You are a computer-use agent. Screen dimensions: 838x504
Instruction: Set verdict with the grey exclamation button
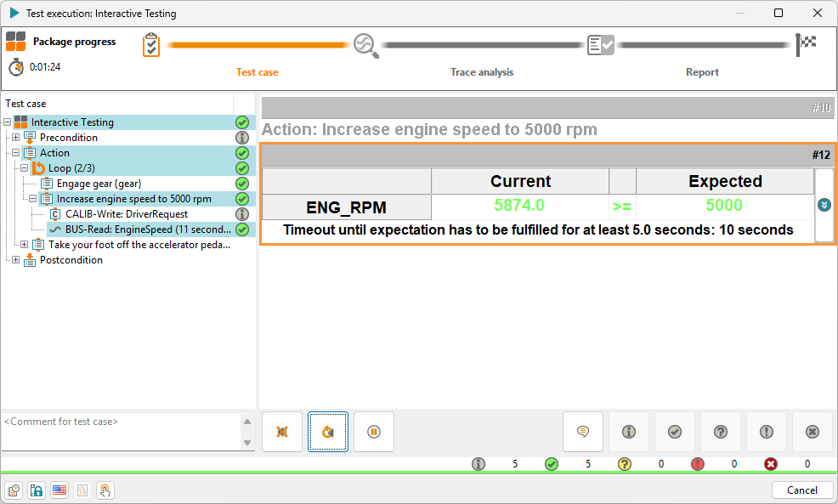767,432
